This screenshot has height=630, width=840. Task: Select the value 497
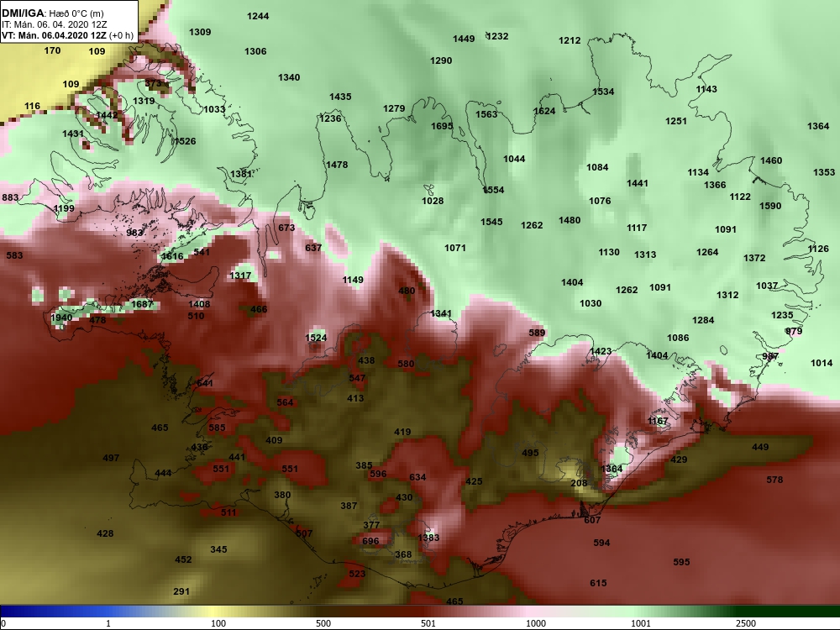(111, 458)
